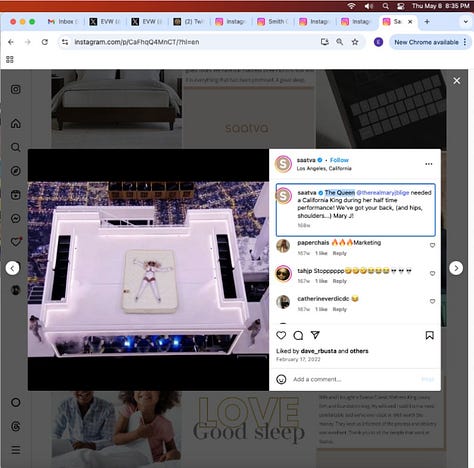Open paperchais profile avatar
The image size is (474, 468).
(x=283, y=246)
